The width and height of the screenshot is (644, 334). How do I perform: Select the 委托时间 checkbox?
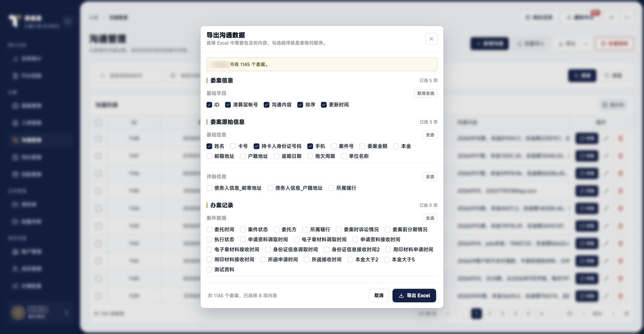click(209, 230)
